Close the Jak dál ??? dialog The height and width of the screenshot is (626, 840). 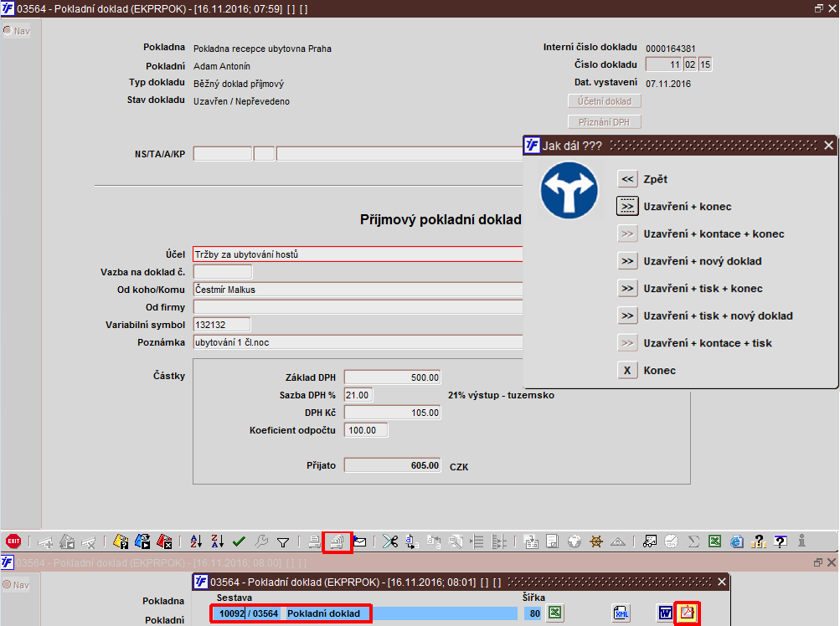[828, 145]
